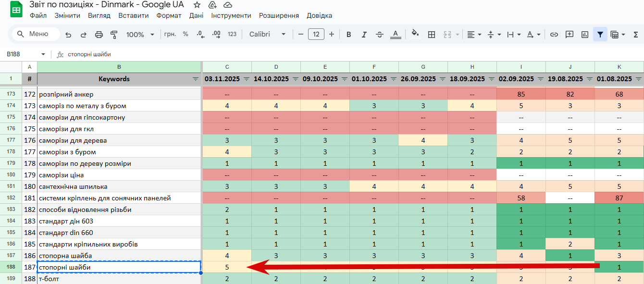644x284 pixels.
Task: View the cloud save status
Action: 228,5
